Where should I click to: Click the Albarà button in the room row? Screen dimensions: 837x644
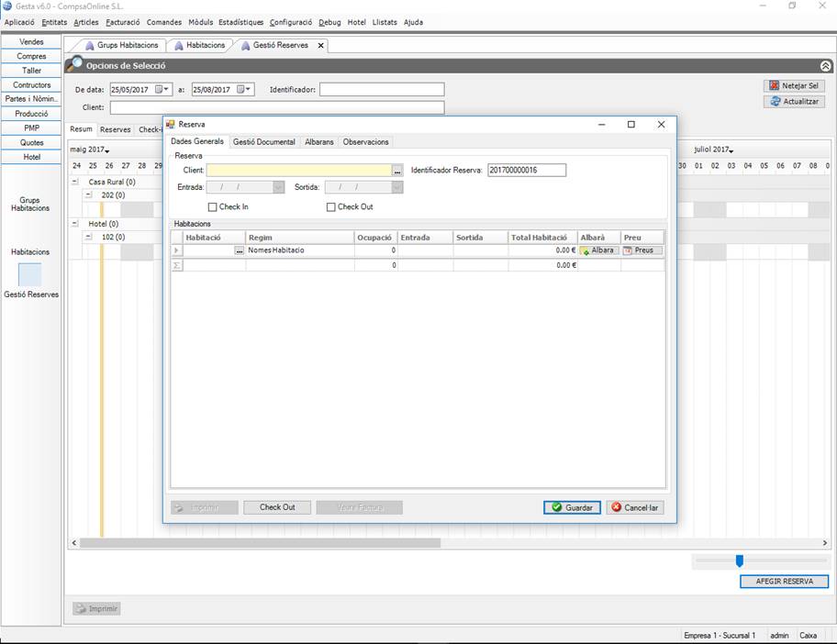[x=599, y=250]
